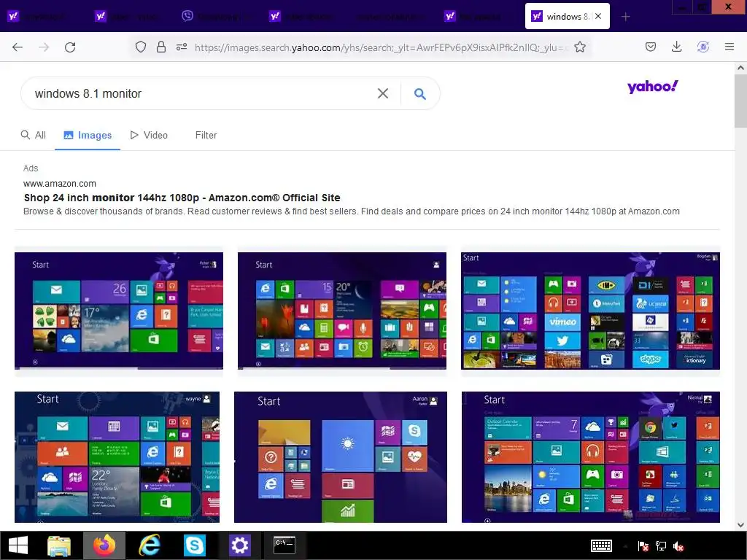Image resolution: width=747 pixels, height=560 pixels.
Task: Click the extension icon in the toolbar
Action: 703,47
